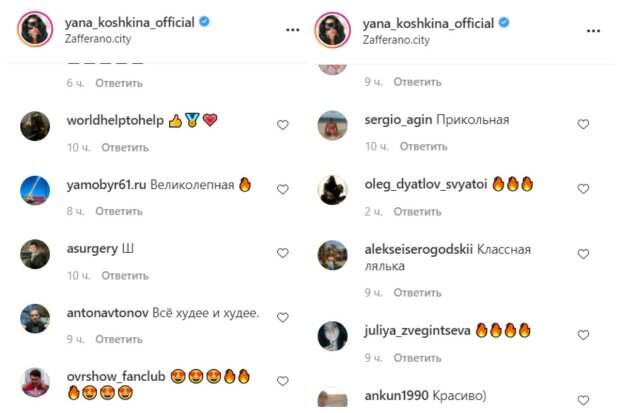
Task: Like oleg_dyatlov_svyatoi's fire emoji comment
Action: pos(583,189)
